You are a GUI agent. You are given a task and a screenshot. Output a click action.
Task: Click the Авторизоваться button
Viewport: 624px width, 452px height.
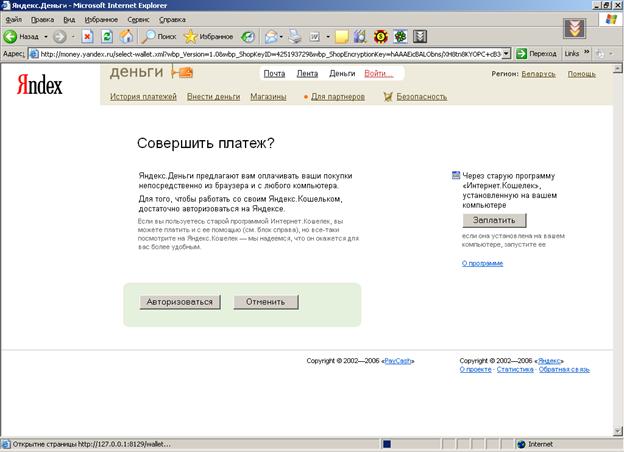tap(180, 302)
